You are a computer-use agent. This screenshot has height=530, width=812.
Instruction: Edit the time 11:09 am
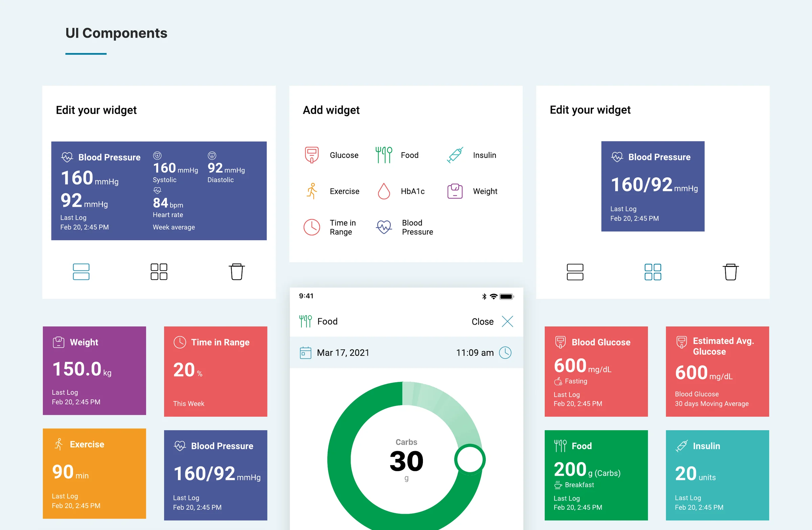tap(475, 353)
